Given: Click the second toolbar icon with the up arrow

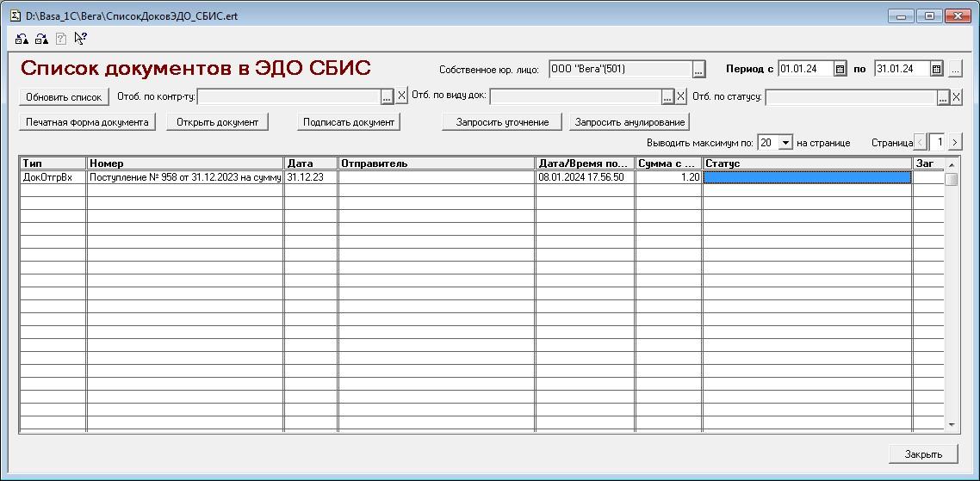Looking at the screenshot, I should 41,39.
